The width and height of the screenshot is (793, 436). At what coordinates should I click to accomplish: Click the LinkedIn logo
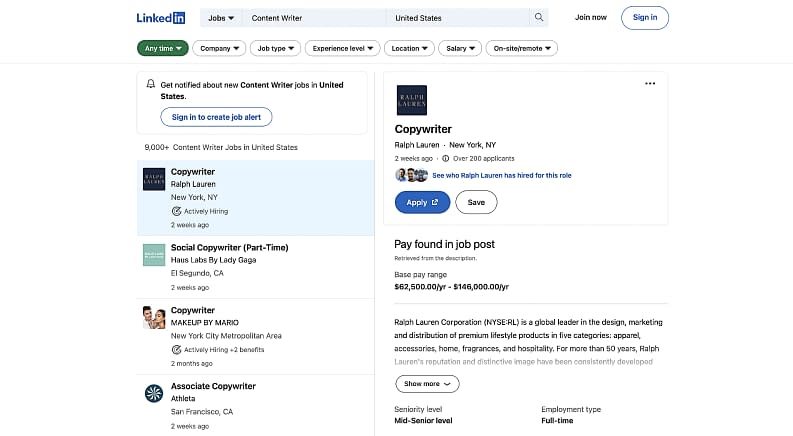coord(161,18)
